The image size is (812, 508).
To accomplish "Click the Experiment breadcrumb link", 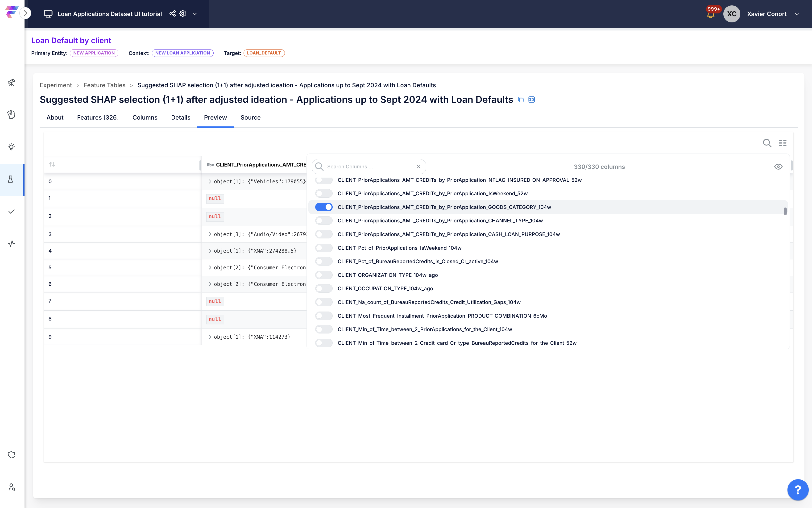I will coord(56,85).
